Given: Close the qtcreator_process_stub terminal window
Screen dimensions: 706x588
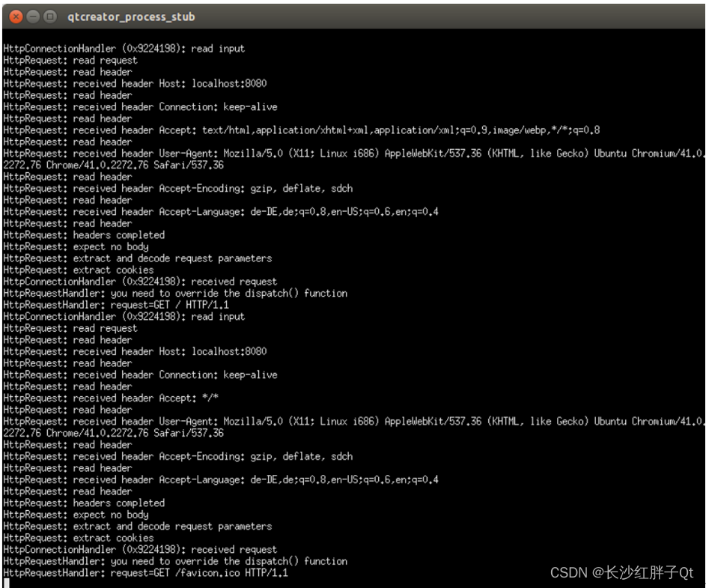Looking at the screenshot, I should (x=14, y=16).
